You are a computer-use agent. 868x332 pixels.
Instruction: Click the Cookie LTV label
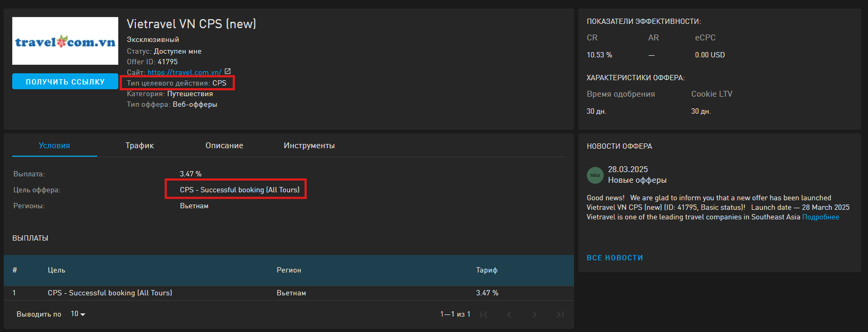click(711, 94)
